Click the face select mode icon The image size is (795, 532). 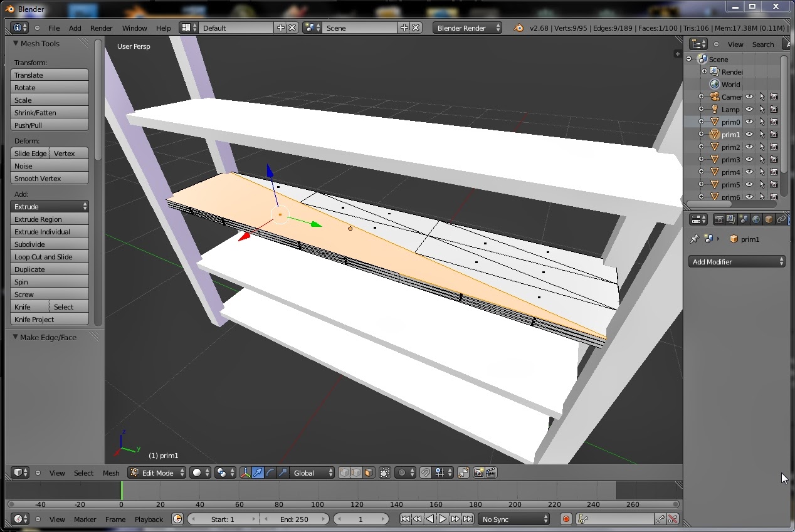(x=369, y=473)
